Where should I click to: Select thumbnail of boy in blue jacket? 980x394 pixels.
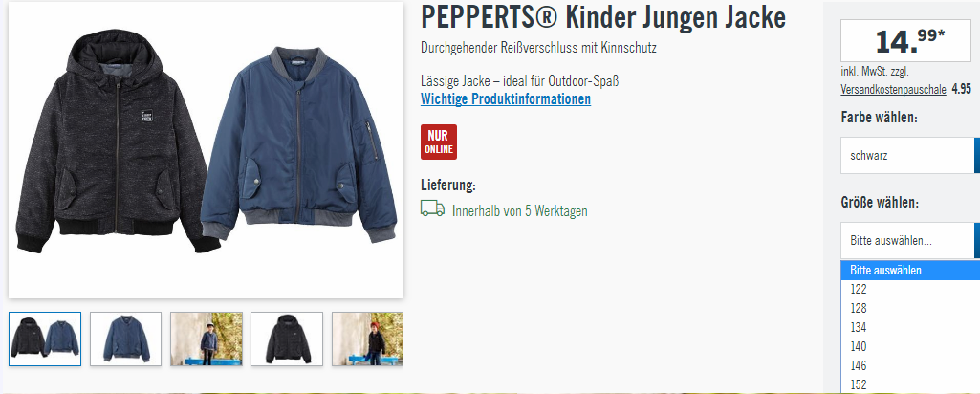207,339
